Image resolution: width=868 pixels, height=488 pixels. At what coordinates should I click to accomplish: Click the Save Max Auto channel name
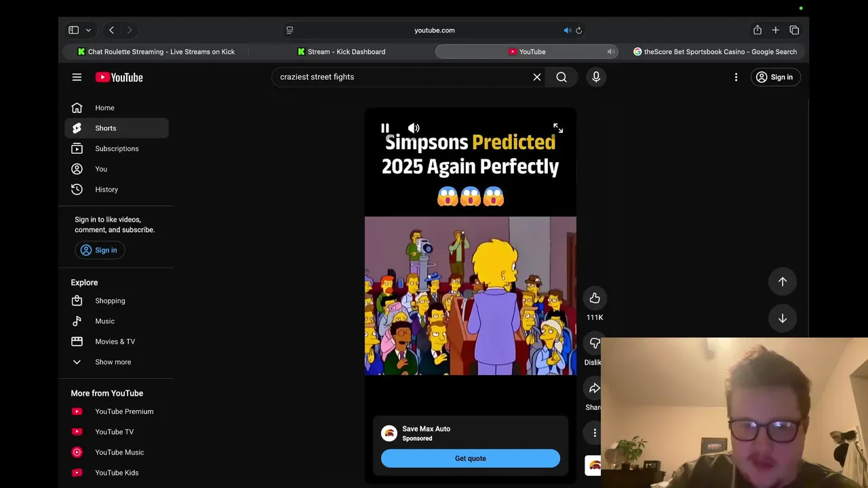(426, 429)
